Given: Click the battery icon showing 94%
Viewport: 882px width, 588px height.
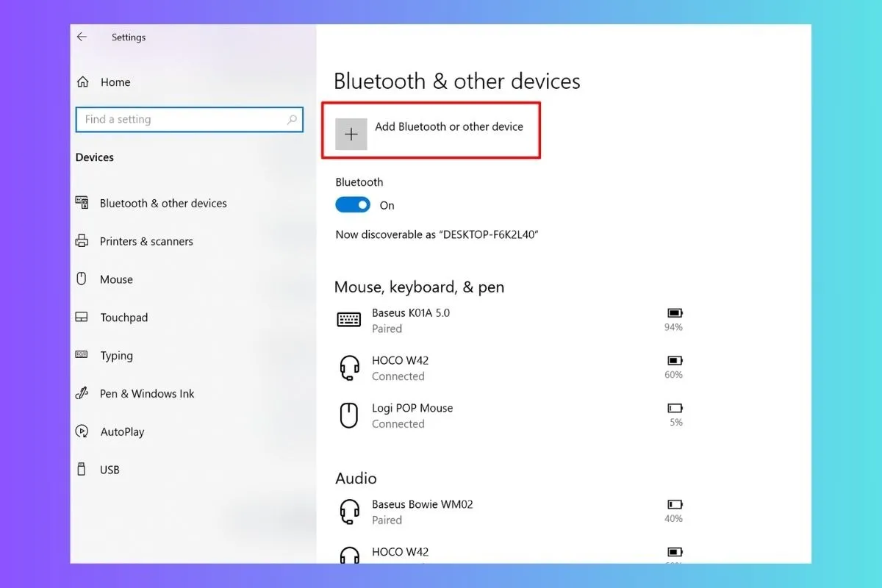Looking at the screenshot, I should click(674, 313).
